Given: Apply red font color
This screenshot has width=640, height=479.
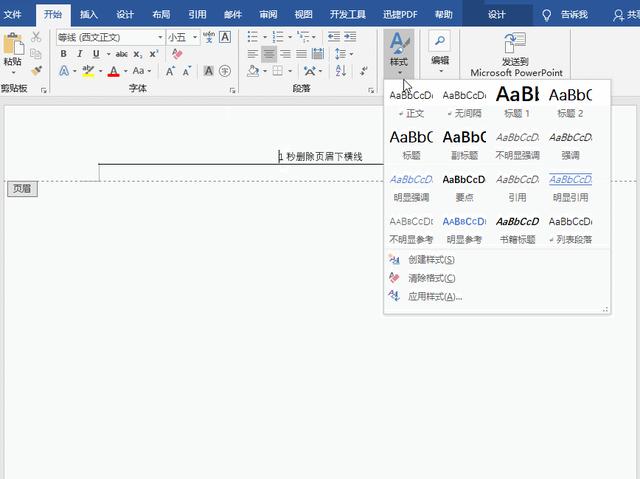Looking at the screenshot, I should (x=113, y=71).
